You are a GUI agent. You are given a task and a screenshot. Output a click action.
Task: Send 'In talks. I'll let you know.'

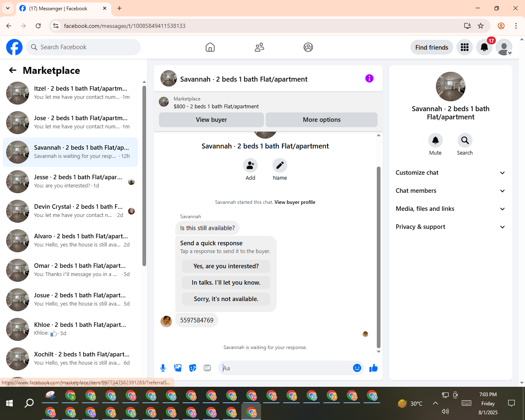(226, 283)
